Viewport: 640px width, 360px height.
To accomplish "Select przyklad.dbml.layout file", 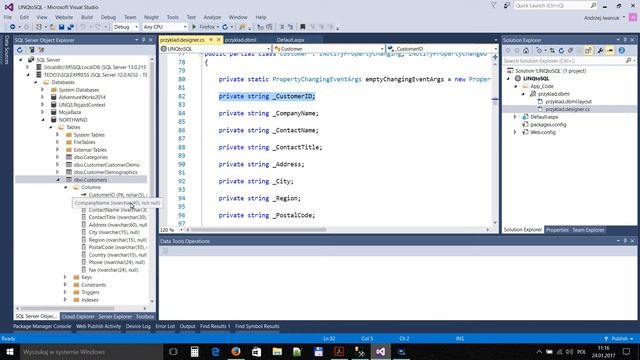I will coord(569,101).
